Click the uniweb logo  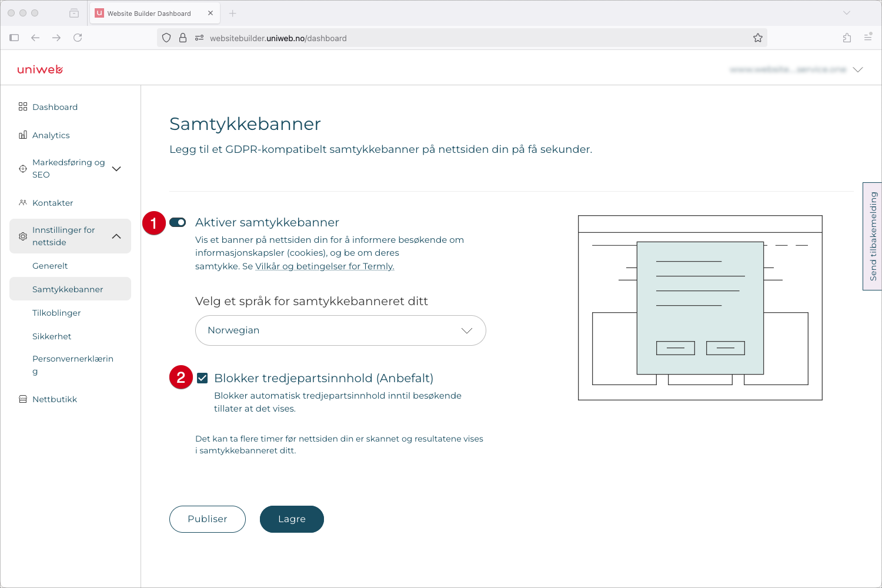click(40, 69)
